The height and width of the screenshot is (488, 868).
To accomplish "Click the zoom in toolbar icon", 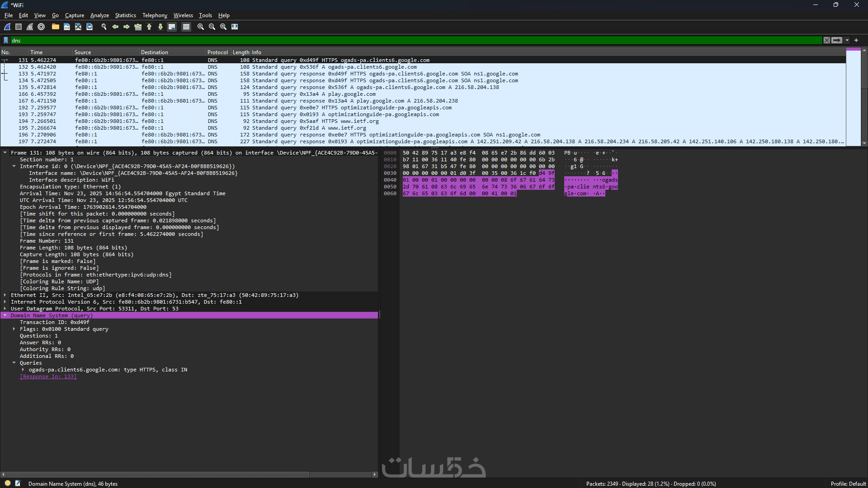I will pyautogui.click(x=201, y=27).
